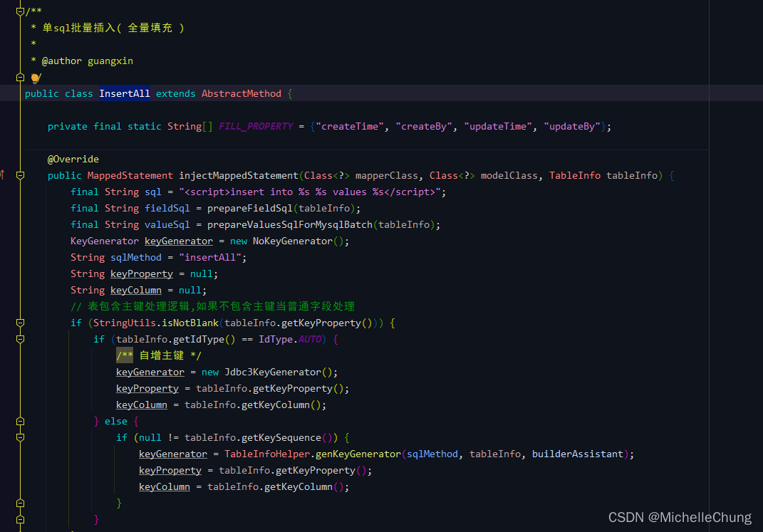Click the highlighted 自增主键 block comment
Screen dimensions: 763x532
tap(159, 355)
